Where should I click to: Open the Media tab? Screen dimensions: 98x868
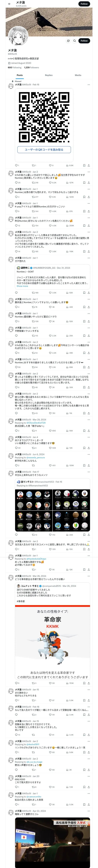click(78, 75)
